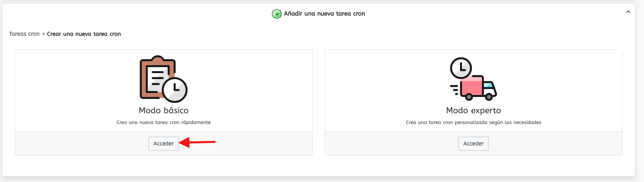
Task: Click the breadcrumb separator arrow
Action: [43, 34]
